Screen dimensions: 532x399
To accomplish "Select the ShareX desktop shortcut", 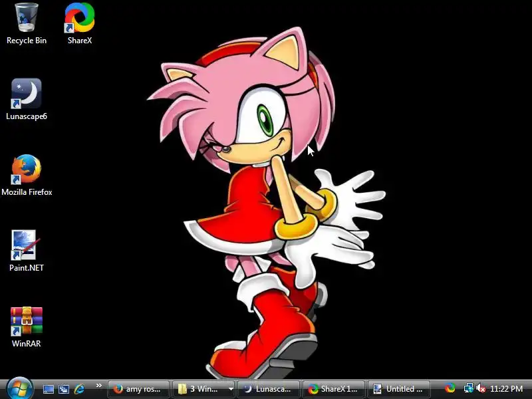I will (x=80, y=23).
